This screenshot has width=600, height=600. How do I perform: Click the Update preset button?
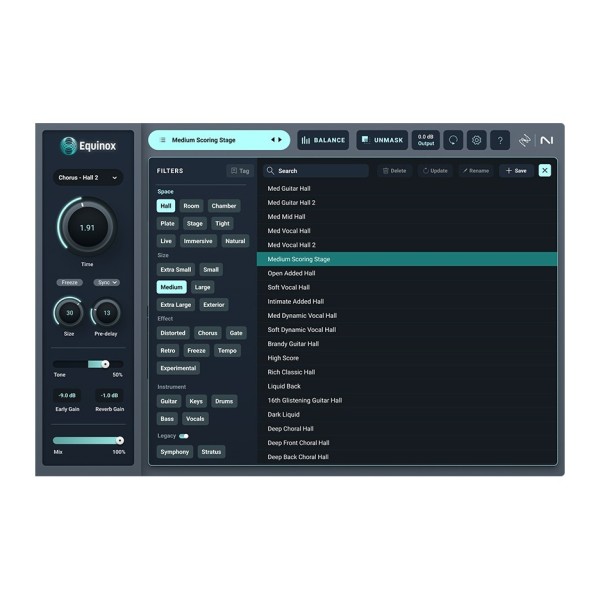click(x=435, y=171)
